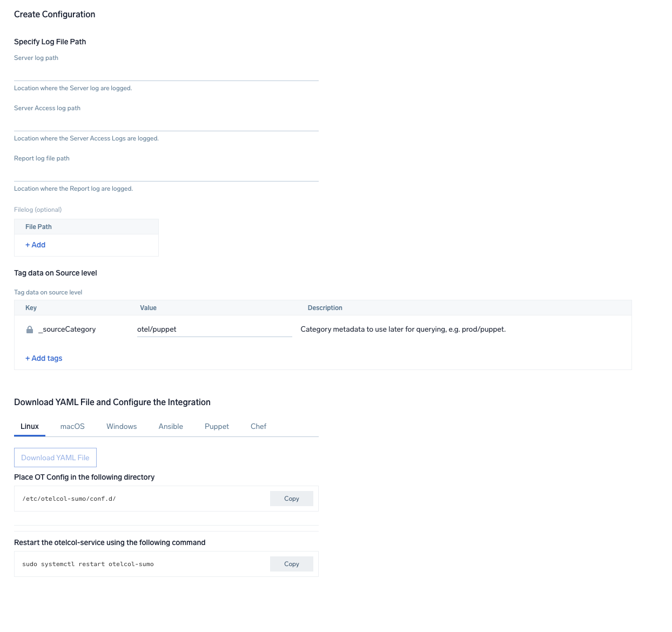Open the Puppet tab
Screen dimensions: 672x632
pos(217,426)
